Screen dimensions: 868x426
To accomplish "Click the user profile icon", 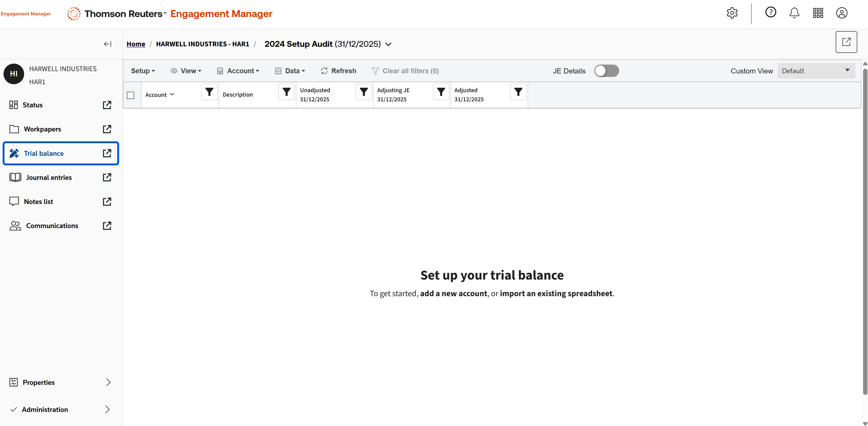I will (x=841, y=13).
